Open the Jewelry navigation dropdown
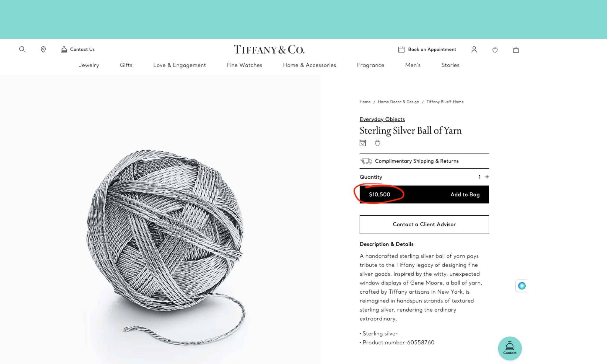The image size is (607, 364). (x=88, y=65)
